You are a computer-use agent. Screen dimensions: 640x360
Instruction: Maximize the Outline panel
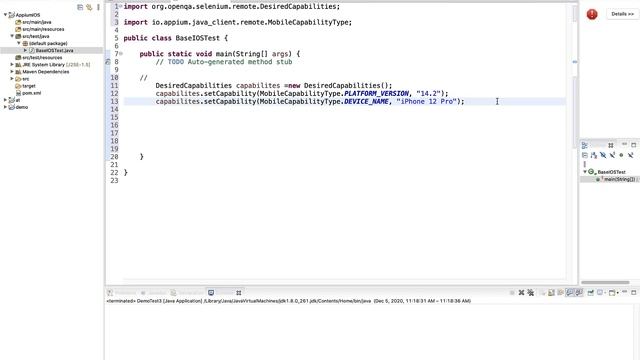point(633,145)
